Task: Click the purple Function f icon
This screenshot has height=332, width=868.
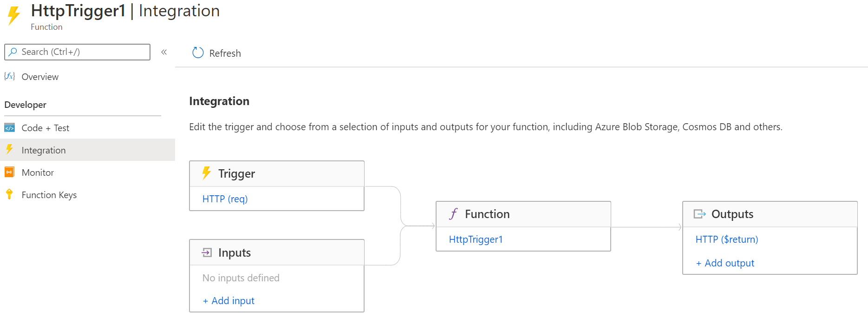Action: pos(453,214)
